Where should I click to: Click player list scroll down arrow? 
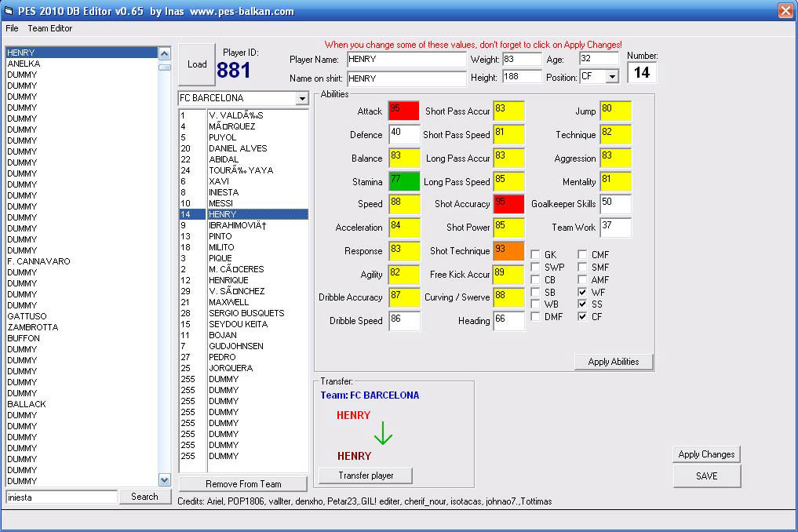164,479
